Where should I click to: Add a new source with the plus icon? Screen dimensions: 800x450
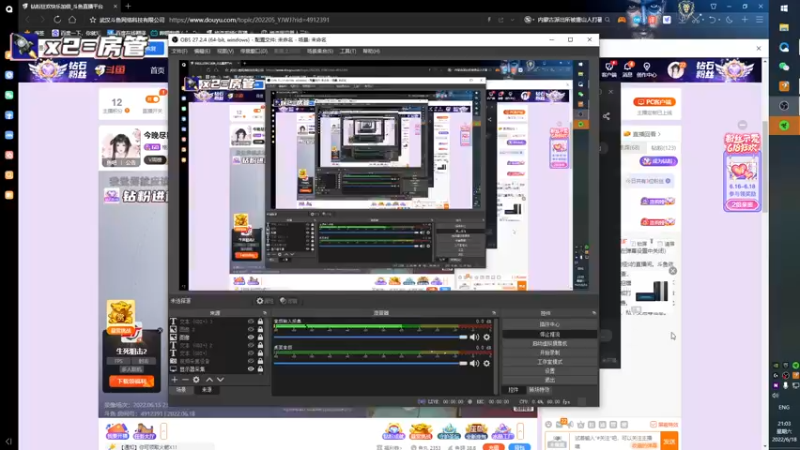[x=174, y=380]
